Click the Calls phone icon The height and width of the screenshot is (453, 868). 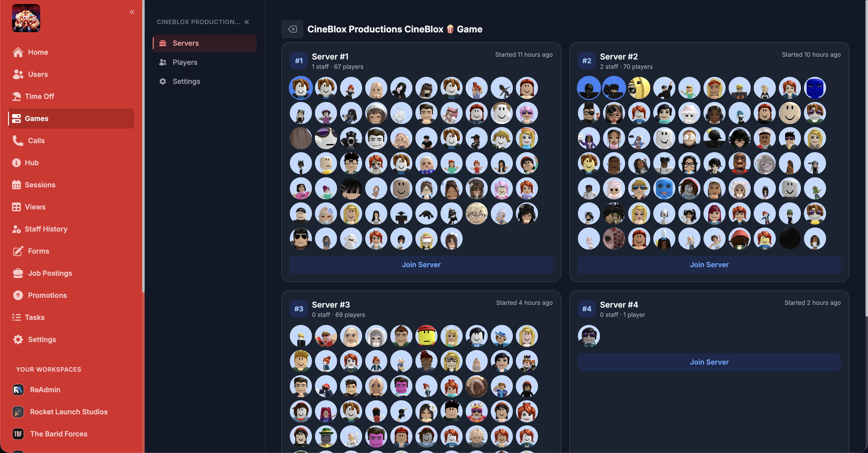[x=18, y=140]
